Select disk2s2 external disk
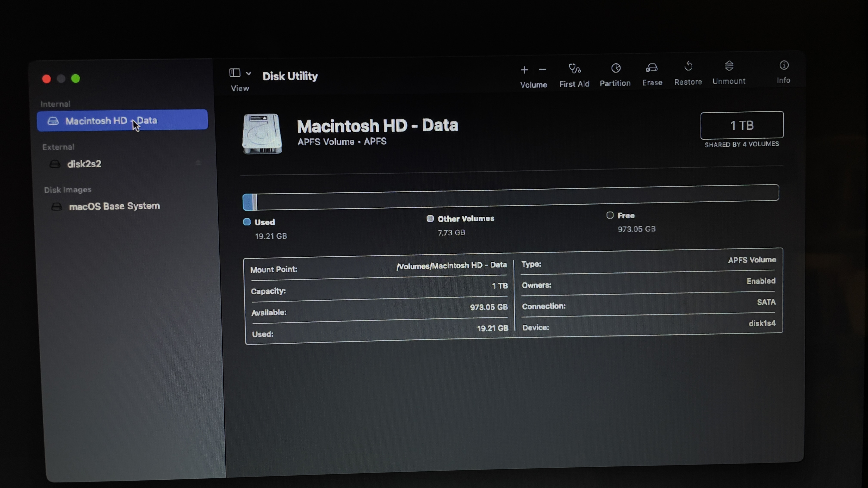 tap(84, 164)
